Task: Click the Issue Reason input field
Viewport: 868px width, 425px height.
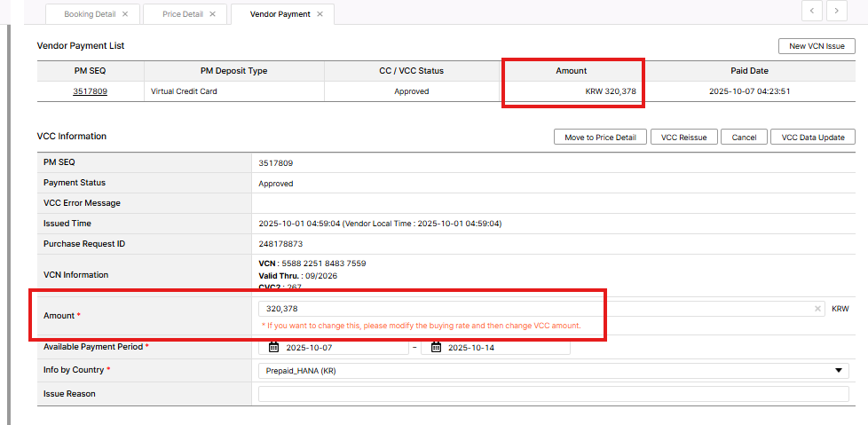Action: click(554, 394)
